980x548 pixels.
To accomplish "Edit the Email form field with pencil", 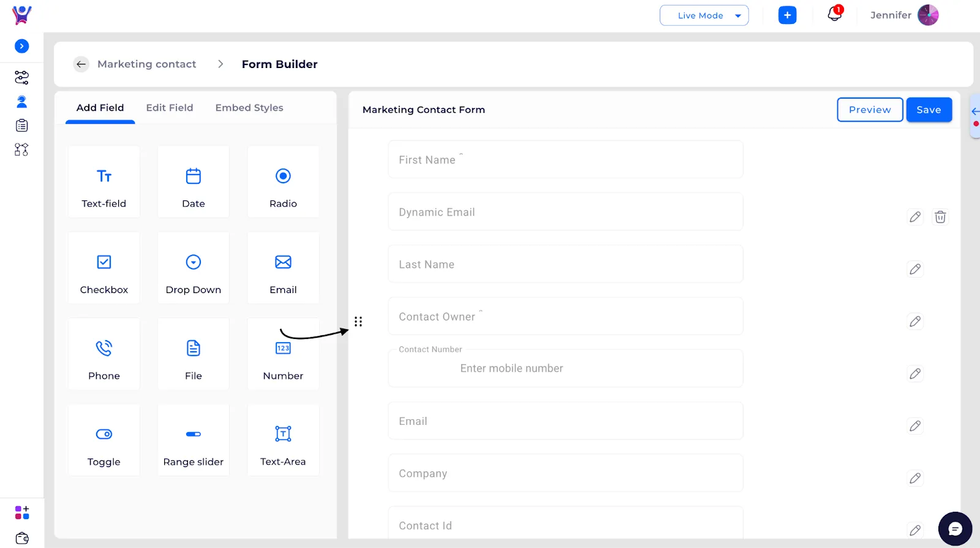I will coord(915,426).
